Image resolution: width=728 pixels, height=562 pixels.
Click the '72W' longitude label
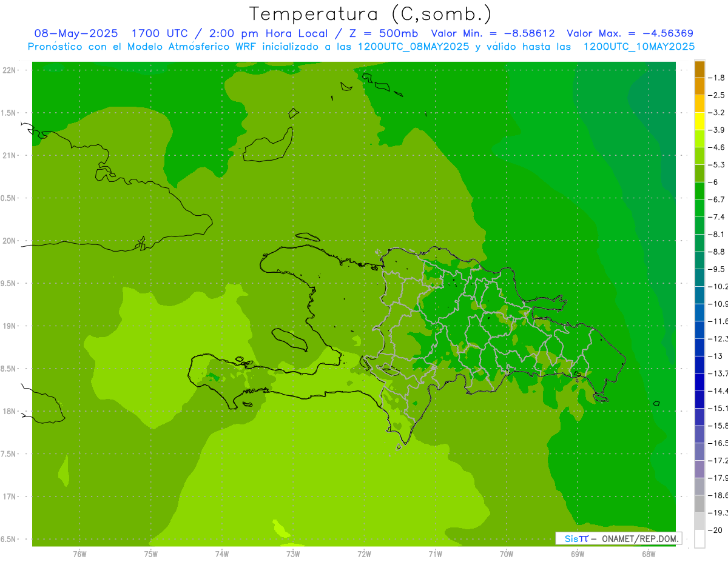coord(365,554)
